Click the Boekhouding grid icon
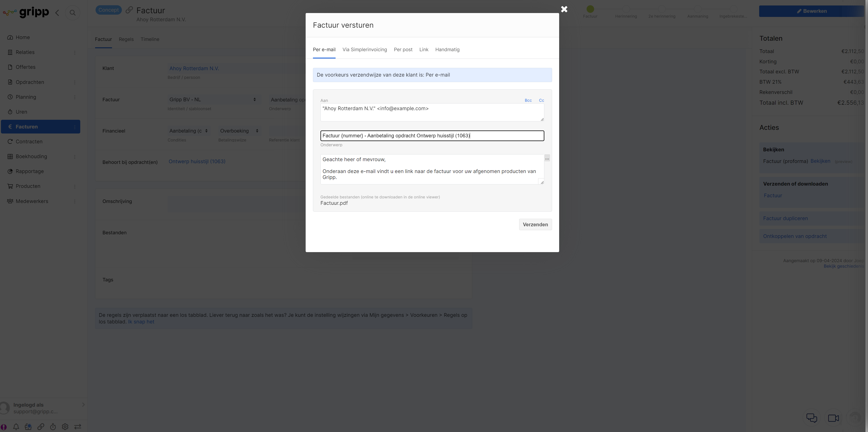The width and height of the screenshot is (868, 432). tap(10, 156)
